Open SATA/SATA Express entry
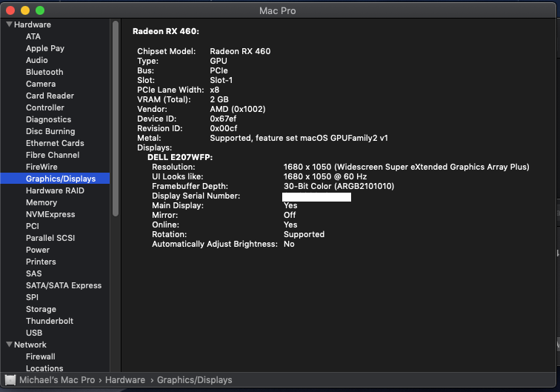 tap(64, 285)
